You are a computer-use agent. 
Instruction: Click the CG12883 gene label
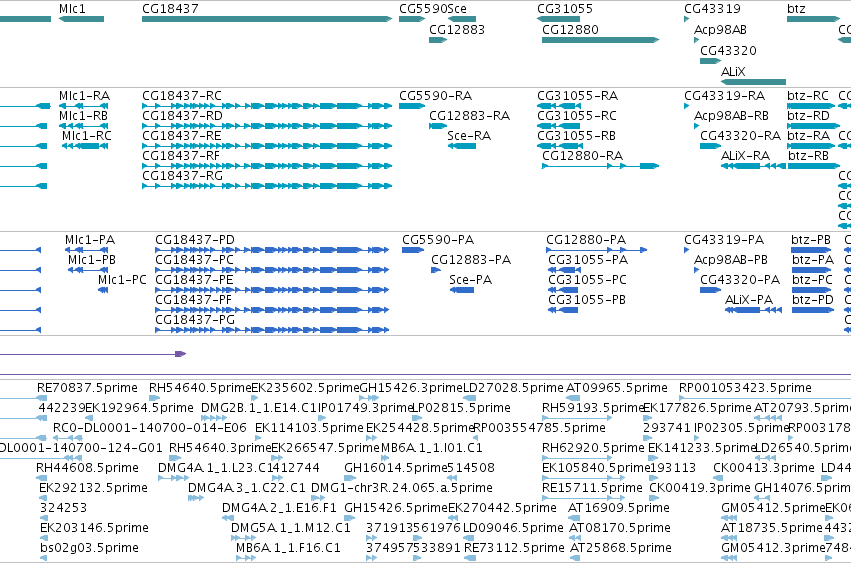[x=457, y=30]
